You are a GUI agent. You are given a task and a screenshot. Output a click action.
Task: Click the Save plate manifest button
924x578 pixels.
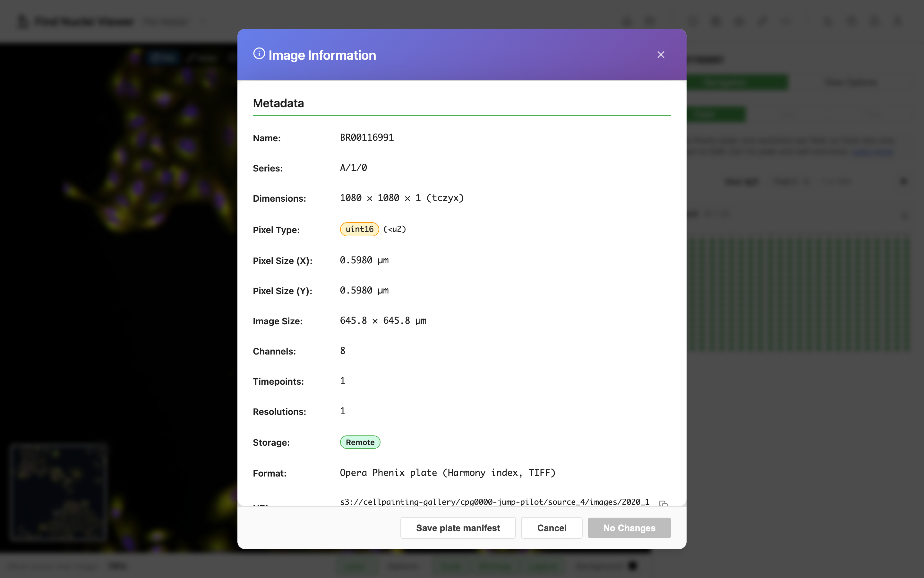(458, 528)
